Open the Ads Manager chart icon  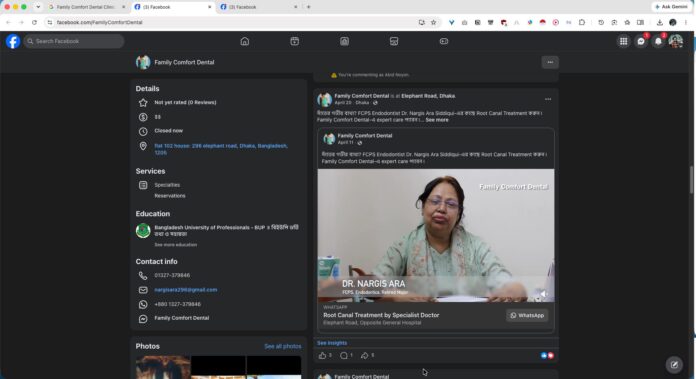[344, 41]
